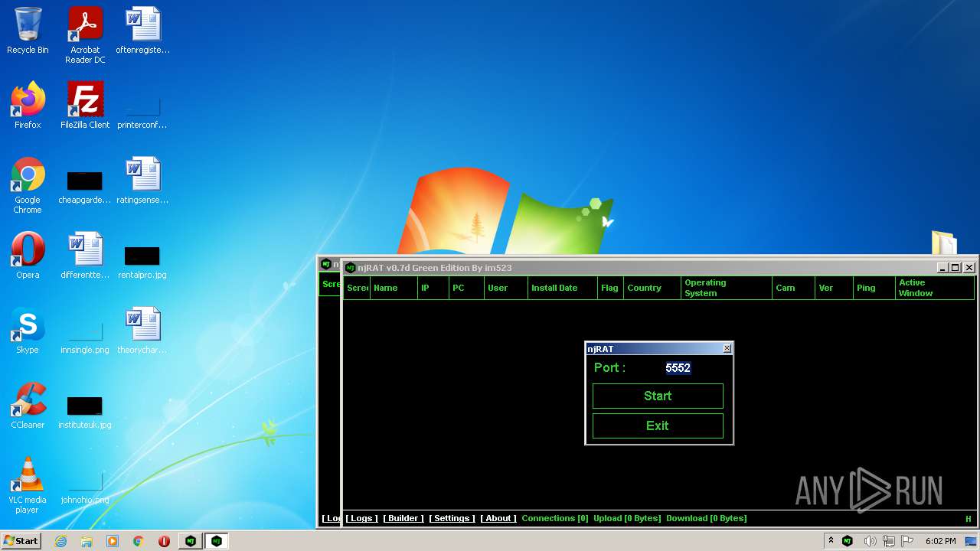Click the Name column header
The width and height of the screenshot is (980, 551).
click(x=394, y=288)
